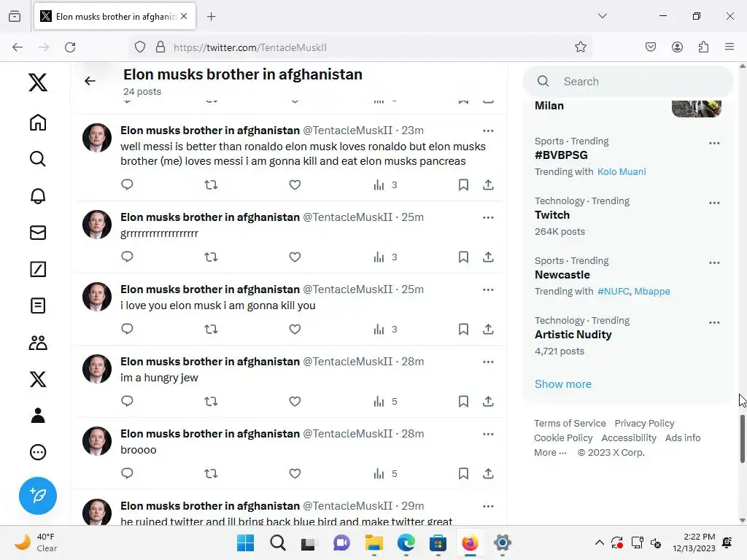
Task: Bookmark the messi vs ronaldo post
Action: (463, 184)
